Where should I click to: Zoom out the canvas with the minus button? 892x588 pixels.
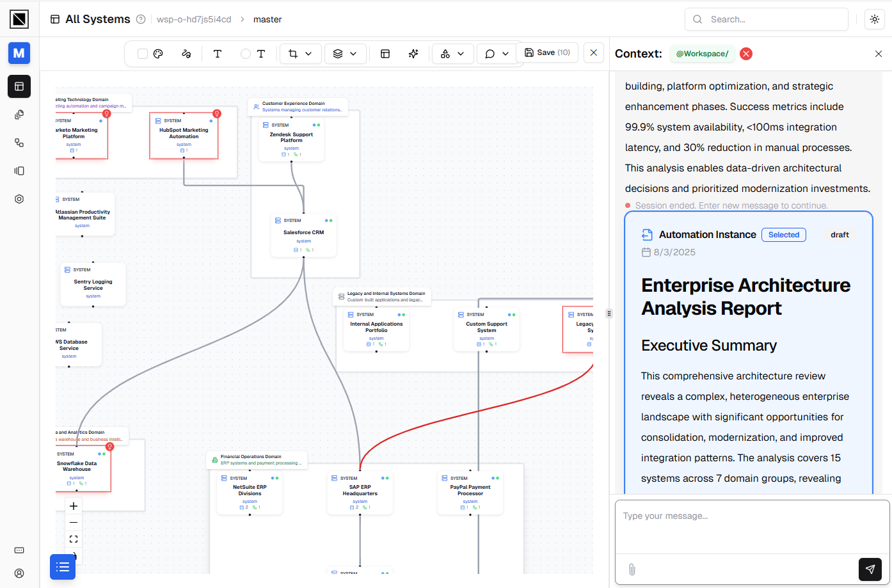(x=74, y=523)
